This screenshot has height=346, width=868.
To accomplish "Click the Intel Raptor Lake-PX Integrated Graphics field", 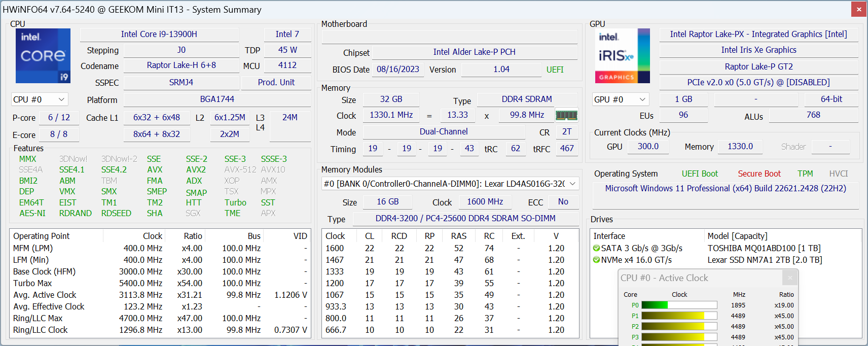I will click(x=758, y=34).
